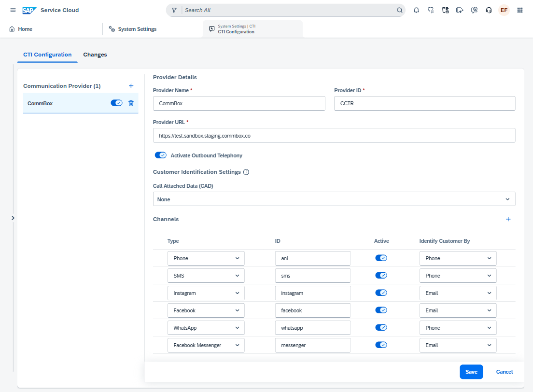The image size is (533, 392).
Task: Open the WhatsApp channel type dropdown
Action: point(206,328)
